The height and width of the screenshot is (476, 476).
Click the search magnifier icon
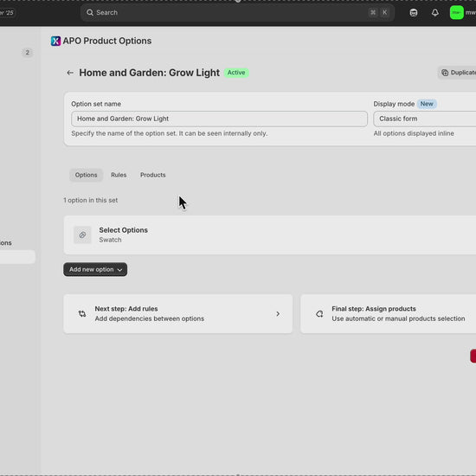pyautogui.click(x=90, y=12)
